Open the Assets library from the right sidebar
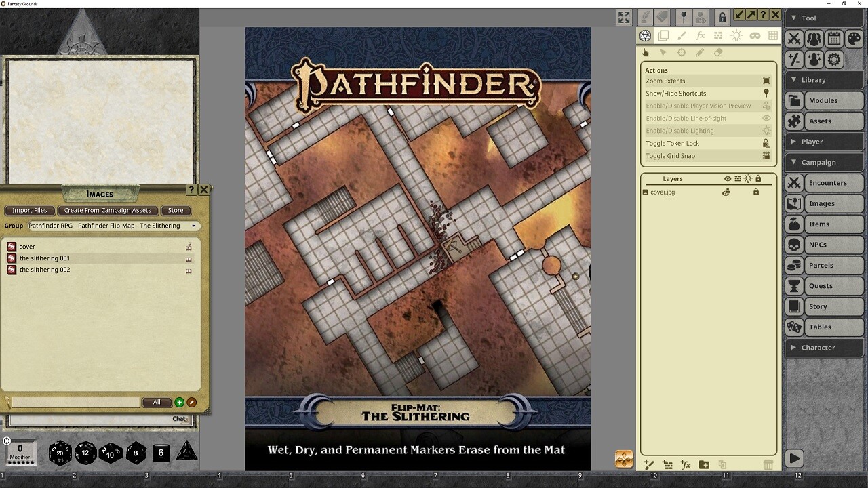868x488 pixels. click(824, 121)
